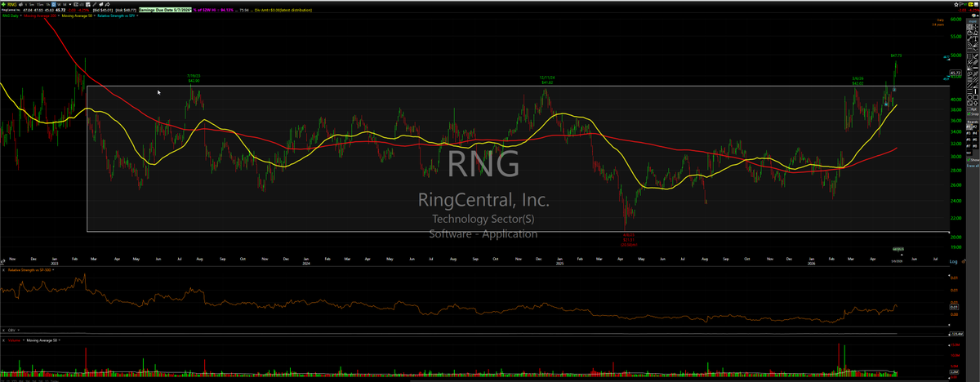Click the 12/11/24 $41.82 high annotation
Image resolution: width=980 pixels, height=382 pixels.
pyautogui.click(x=547, y=79)
